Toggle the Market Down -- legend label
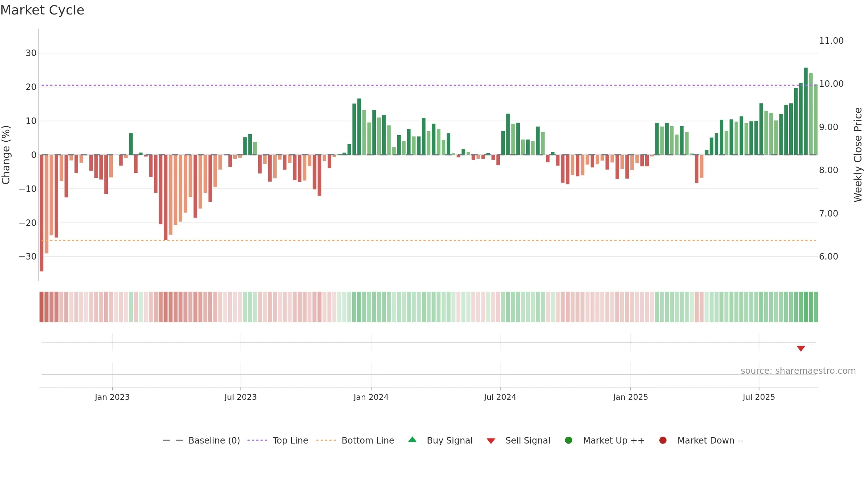 pyautogui.click(x=710, y=440)
